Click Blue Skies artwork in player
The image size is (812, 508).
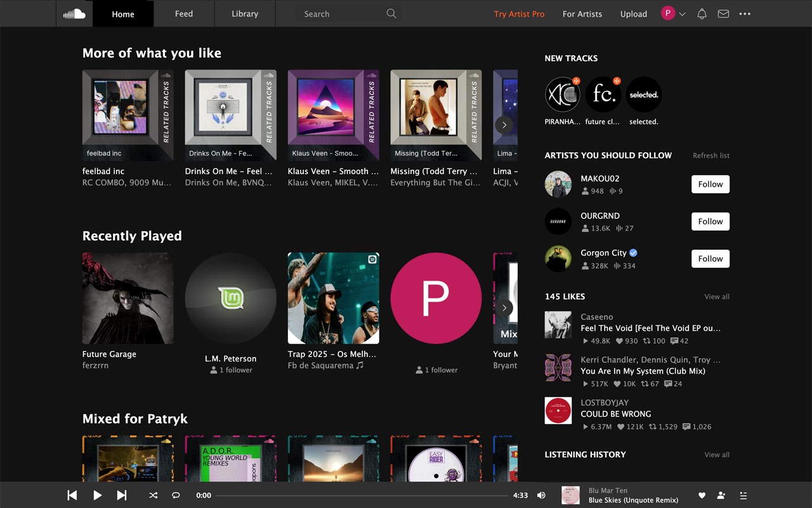tap(571, 495)
